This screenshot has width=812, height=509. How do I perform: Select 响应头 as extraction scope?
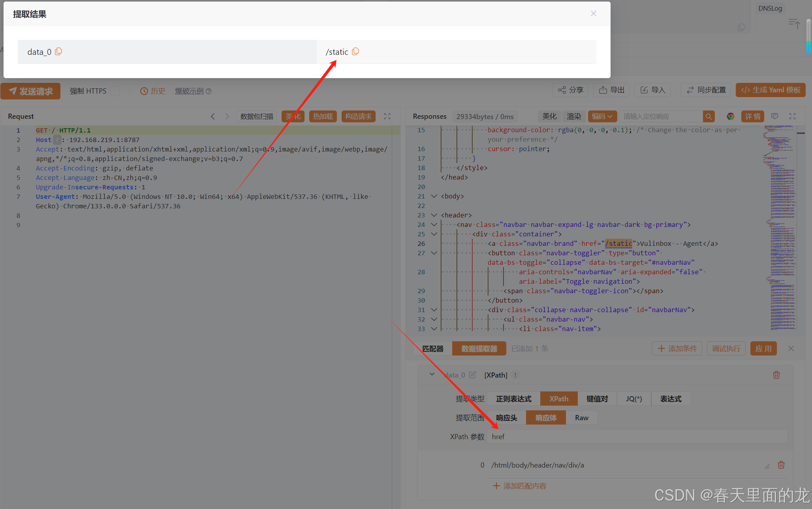pyautogui.click(x=506, y=418)
